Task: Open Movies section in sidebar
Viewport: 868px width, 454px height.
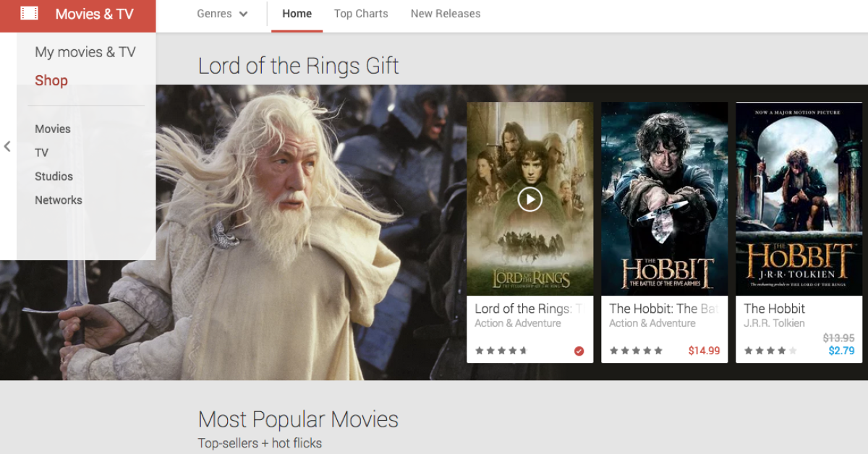Action: pos(53,129)
